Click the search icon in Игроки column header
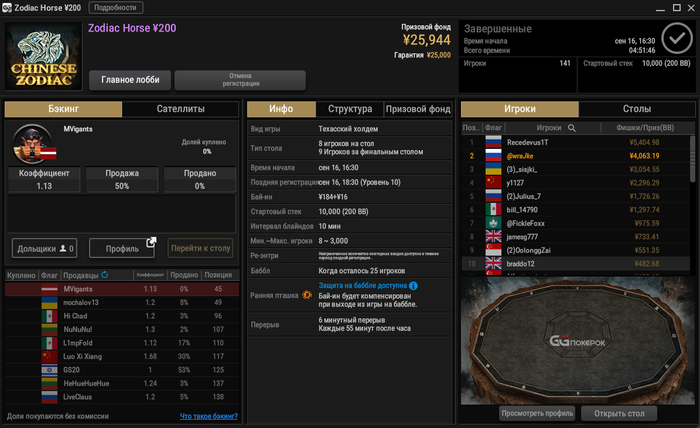This screenshot has height=428, width=700. click(x=571, y=128)
